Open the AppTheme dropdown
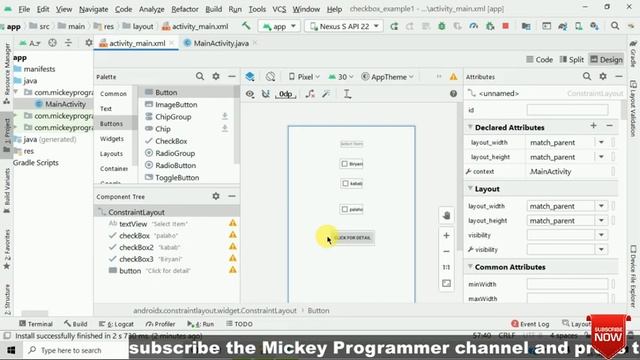 pyautogui.click(x=388, y=77)
